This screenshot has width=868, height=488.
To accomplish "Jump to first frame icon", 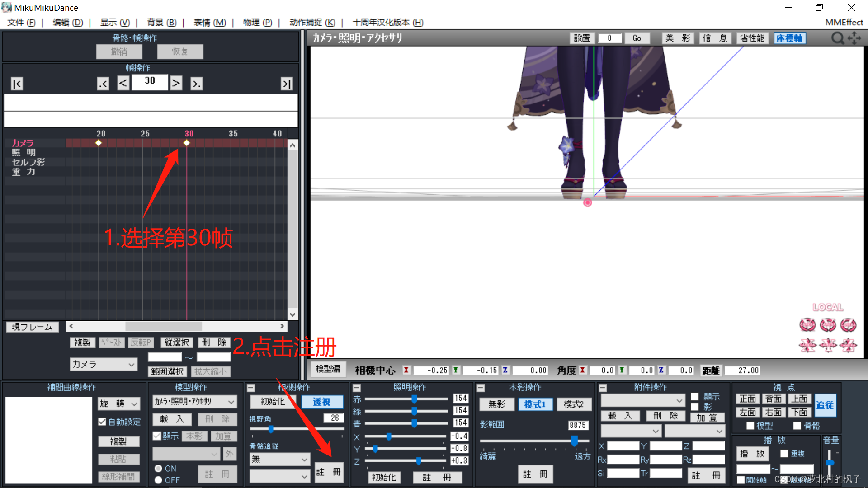I will [x=17, y=84].
